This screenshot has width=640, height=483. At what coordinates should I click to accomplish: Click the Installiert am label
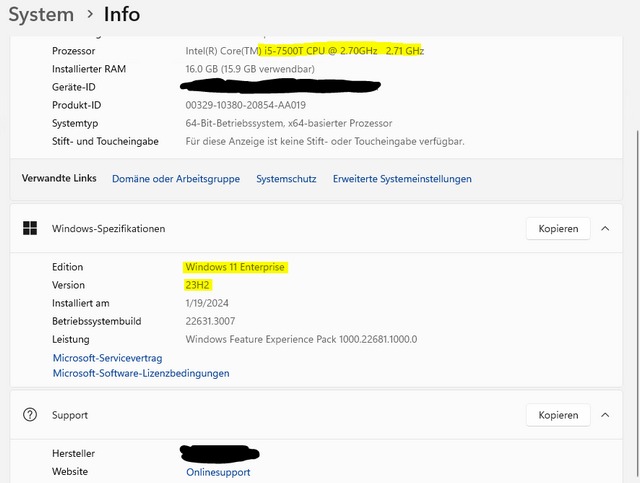[x=80, y=303]
